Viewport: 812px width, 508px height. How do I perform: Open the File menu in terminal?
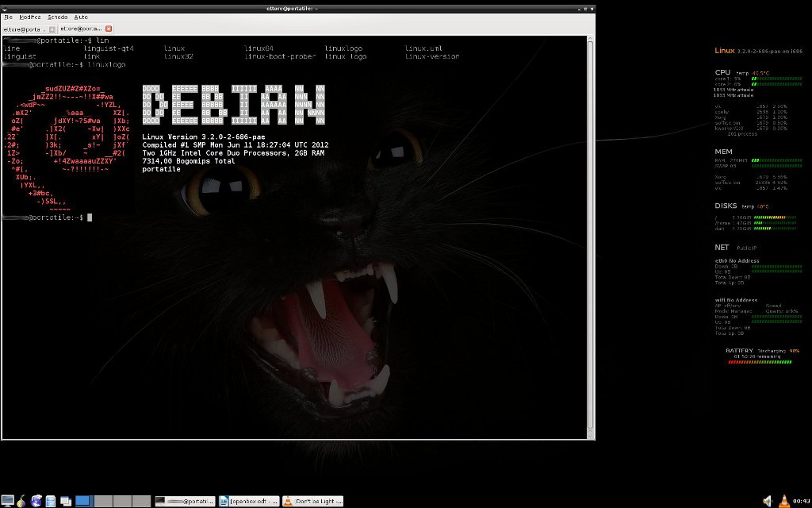point(8,17)
